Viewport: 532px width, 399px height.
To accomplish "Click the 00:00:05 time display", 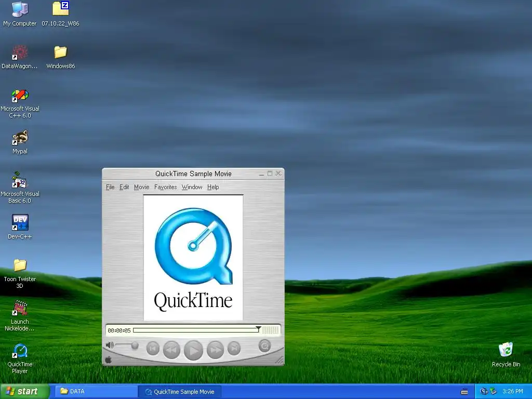I will (x=119, y=330).
